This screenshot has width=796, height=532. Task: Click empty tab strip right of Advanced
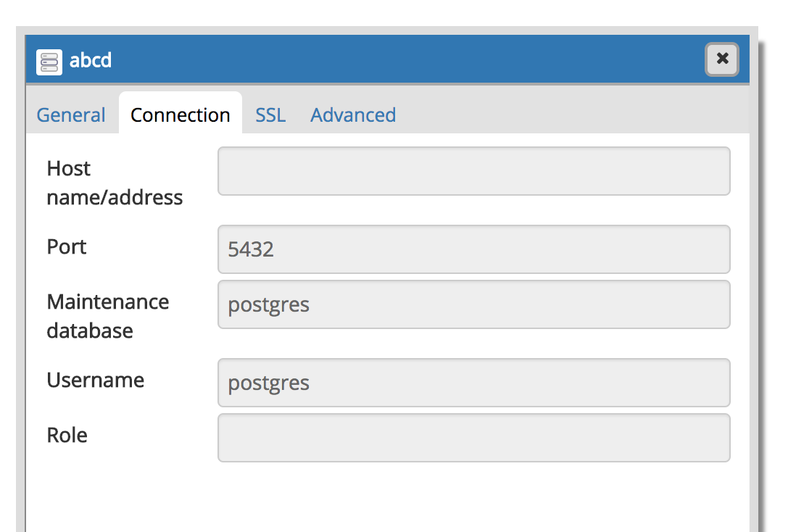[x=565, y=115]
